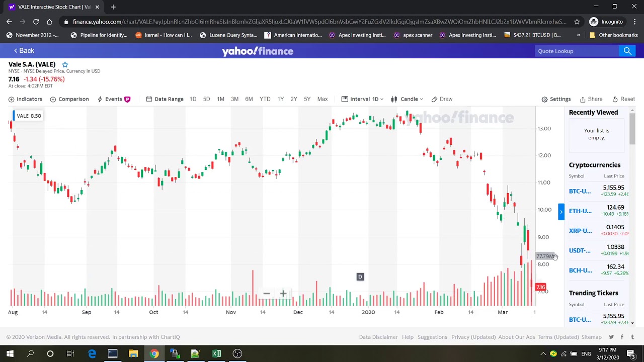Bookmark this page with star icon
Screen dimensions: 644x362
[577, 22]
